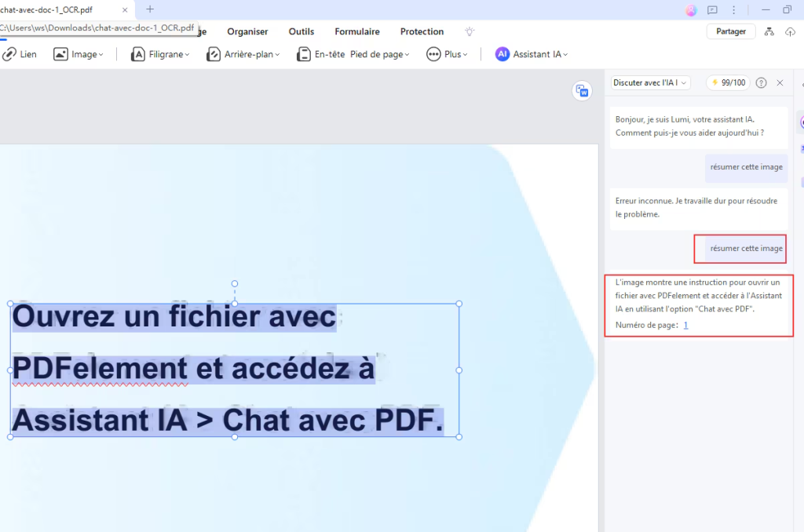Open the AI panel help question icon
The width and height of the screenshot is (804, 532).
pyautogui.click(x=761, y=82)
